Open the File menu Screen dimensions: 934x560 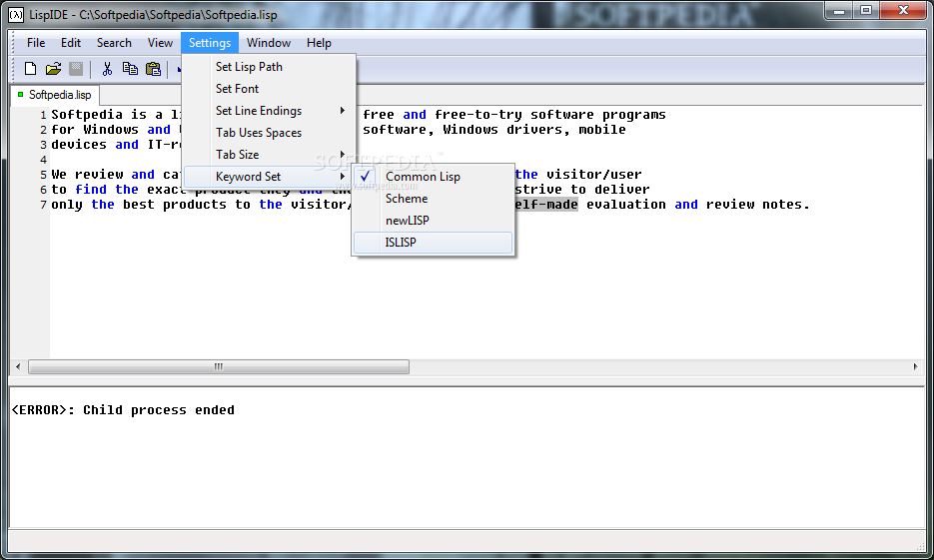pos(36,43)
